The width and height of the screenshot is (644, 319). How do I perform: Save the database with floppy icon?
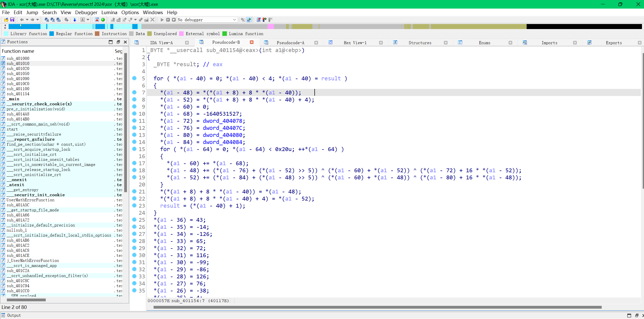click(12, 20)
